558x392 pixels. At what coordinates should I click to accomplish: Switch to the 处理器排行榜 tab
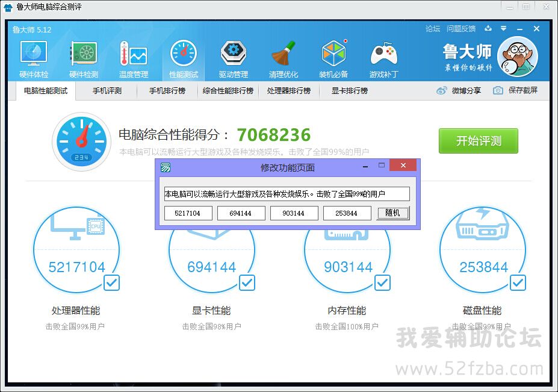(288, 91)
